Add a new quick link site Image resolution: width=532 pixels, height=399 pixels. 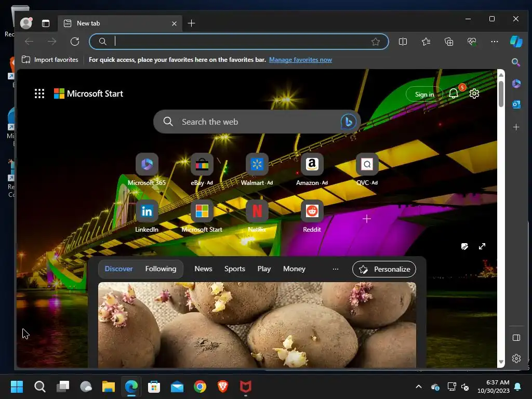366,219
